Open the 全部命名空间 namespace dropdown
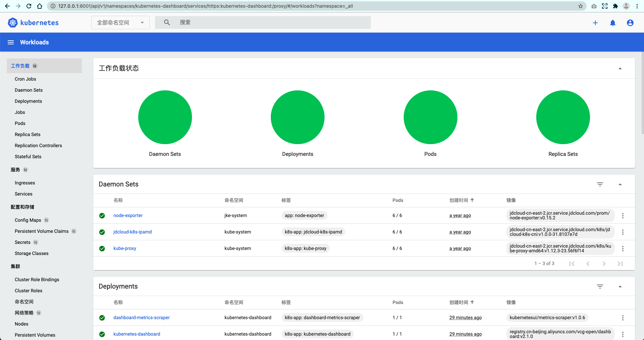 click(120, 23)
